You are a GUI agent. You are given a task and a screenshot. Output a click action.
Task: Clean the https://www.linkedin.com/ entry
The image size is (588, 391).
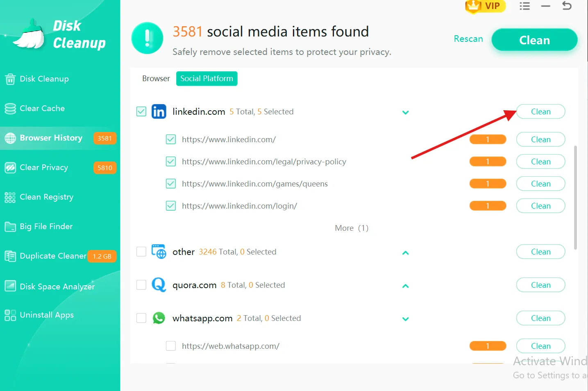click(x=540, y=139)
